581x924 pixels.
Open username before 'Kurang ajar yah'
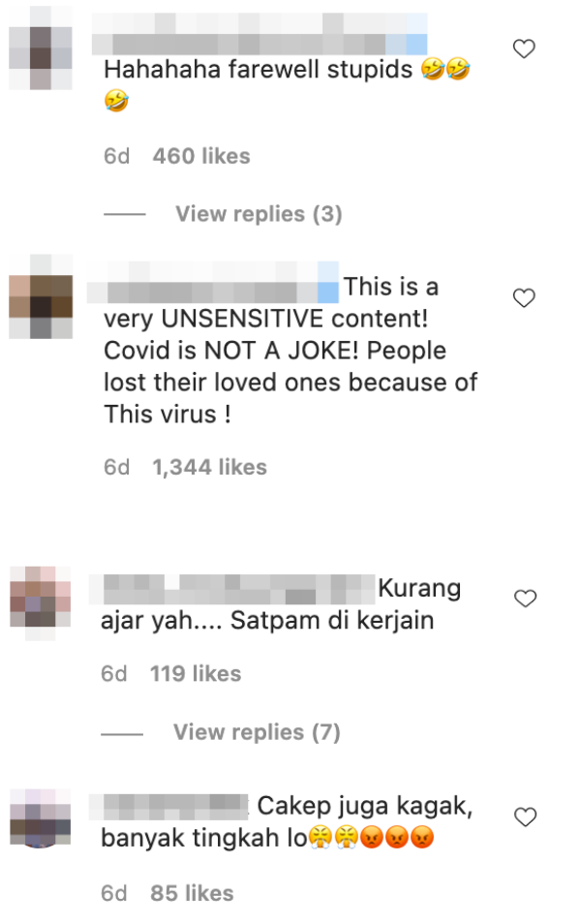tap(232, 589)
